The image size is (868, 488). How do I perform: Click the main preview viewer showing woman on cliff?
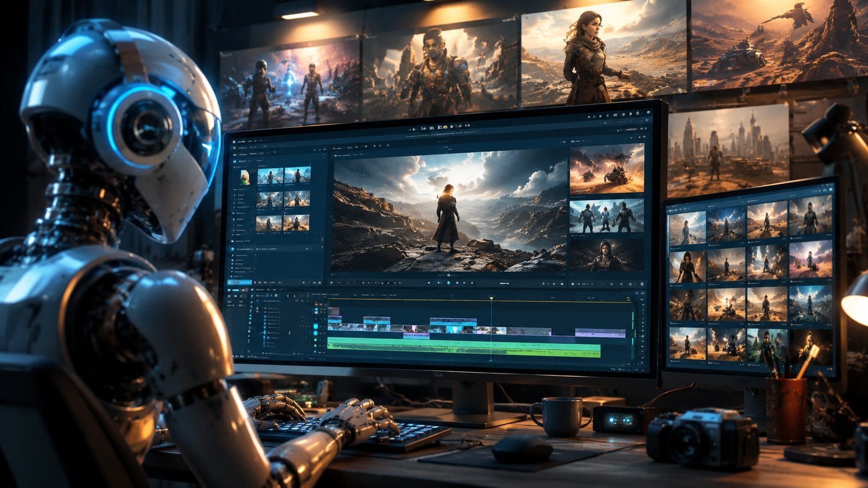449,211
